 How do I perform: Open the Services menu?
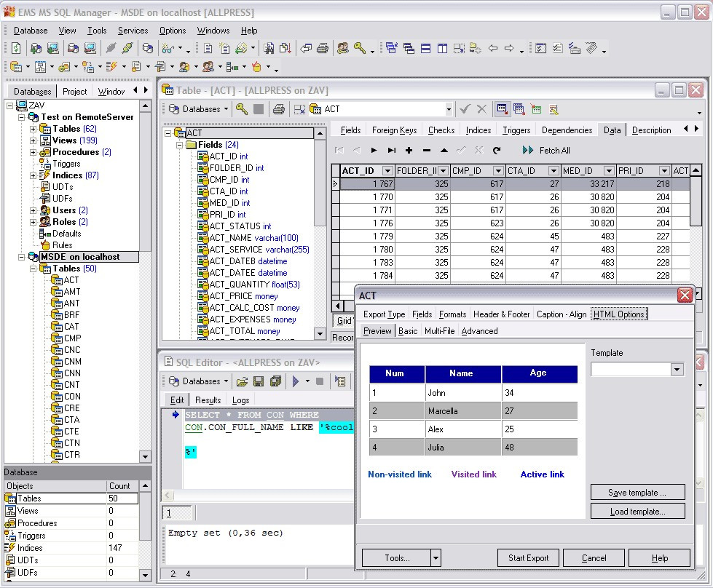click(133, 31)
